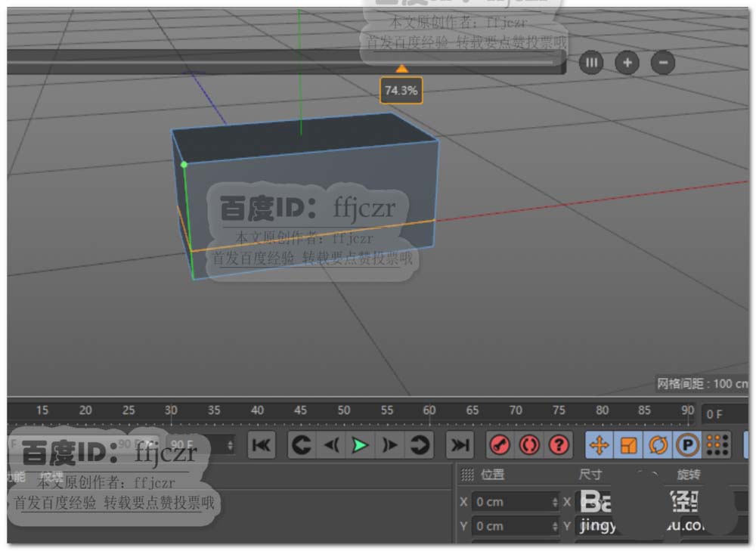Click the plus button beside the viewport slider
The height and width of the screenshot is (551, 756).
pyautogui.click(x=627, y=63)
